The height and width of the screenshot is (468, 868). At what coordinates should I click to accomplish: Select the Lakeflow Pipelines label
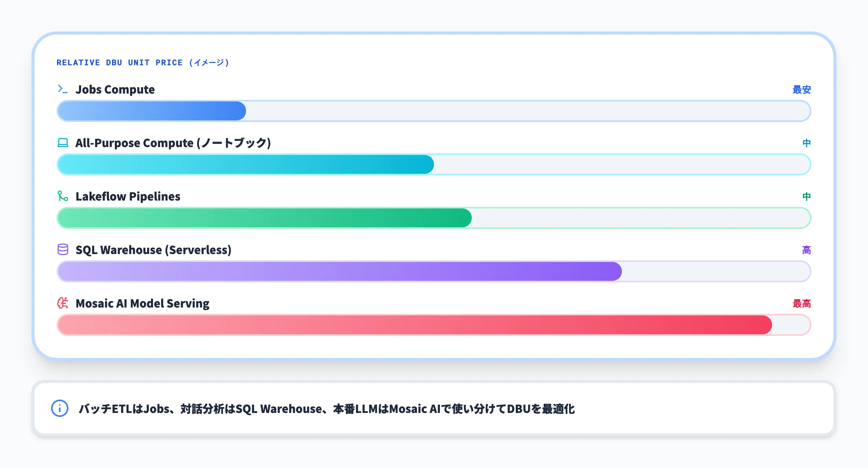tap(127, 196)
